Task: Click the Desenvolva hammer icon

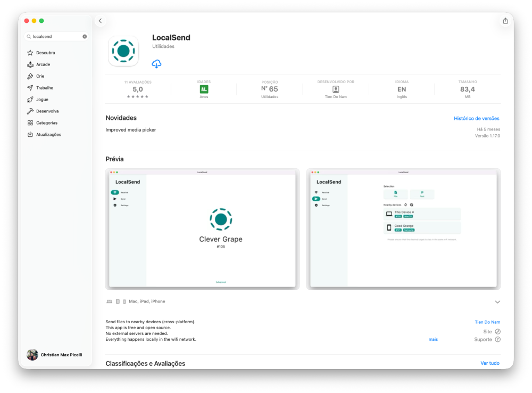Action: pos(30,111)
